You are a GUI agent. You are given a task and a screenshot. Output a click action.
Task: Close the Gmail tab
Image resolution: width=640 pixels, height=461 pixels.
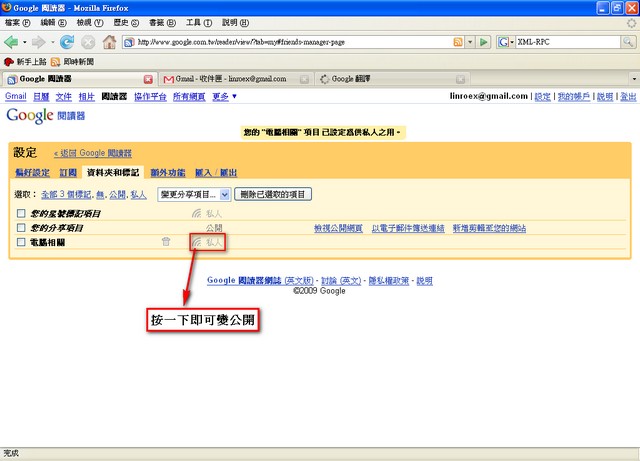(304, 79)
